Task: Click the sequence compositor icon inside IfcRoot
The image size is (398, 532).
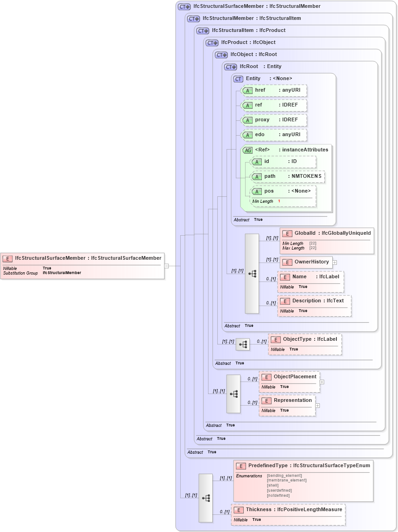Action: (x=253, y=274)
